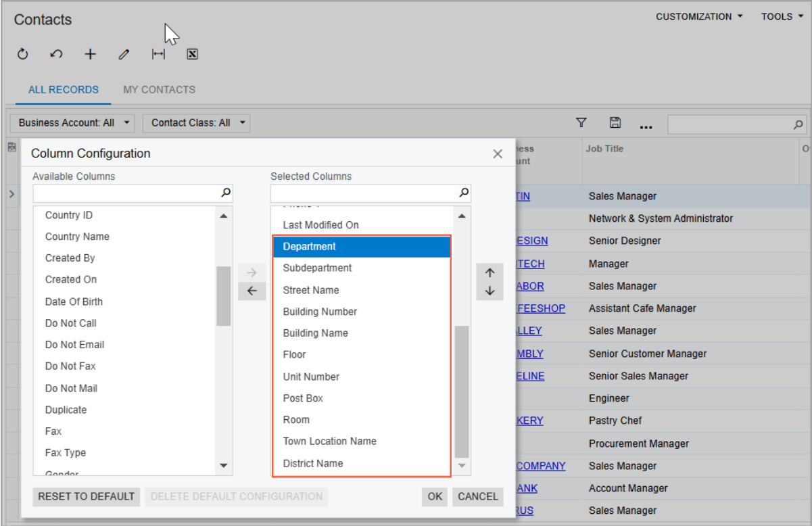Click the Fit to Screen columns icon
This screenshot has width=812, height=526.
[158, 55]
